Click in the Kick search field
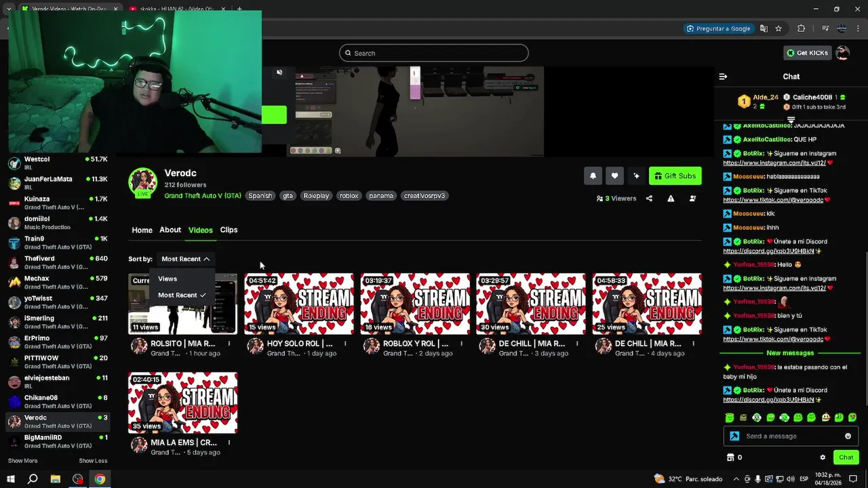Viewport: 868px width, 488px height. coord(434,53)
